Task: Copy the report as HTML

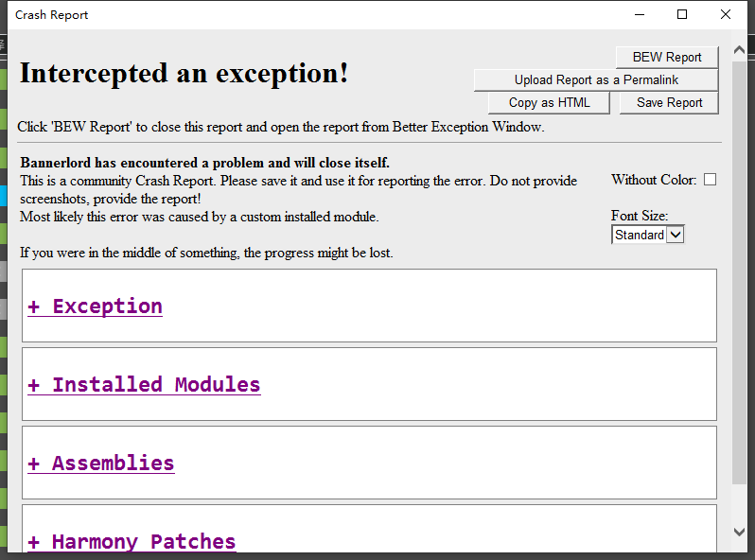Action: click(549, 102)
